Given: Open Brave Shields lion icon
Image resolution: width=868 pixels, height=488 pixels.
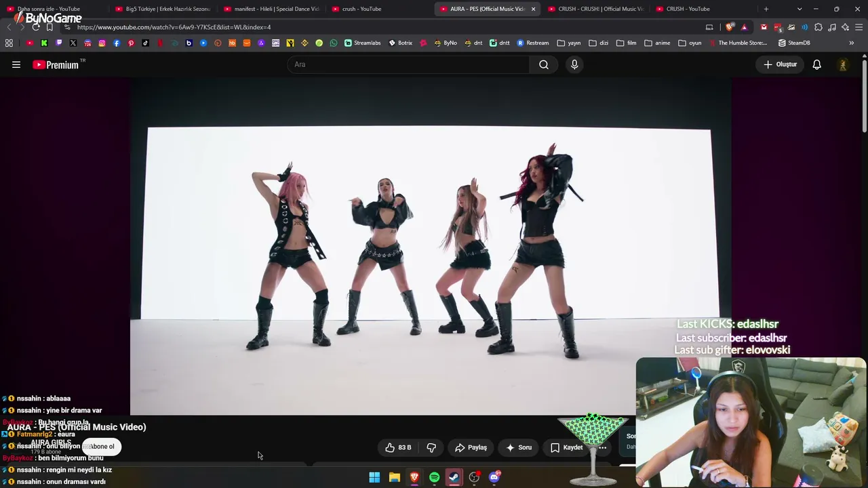Looking at the screenshot, I should (x=730, y=27).
